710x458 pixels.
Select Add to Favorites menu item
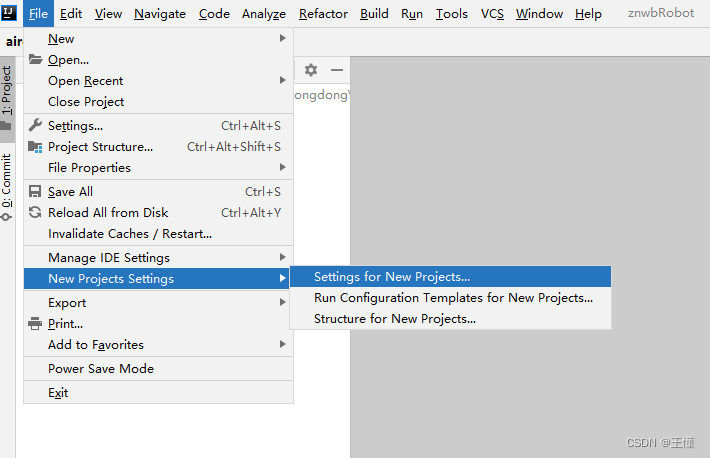pos(158,344)
